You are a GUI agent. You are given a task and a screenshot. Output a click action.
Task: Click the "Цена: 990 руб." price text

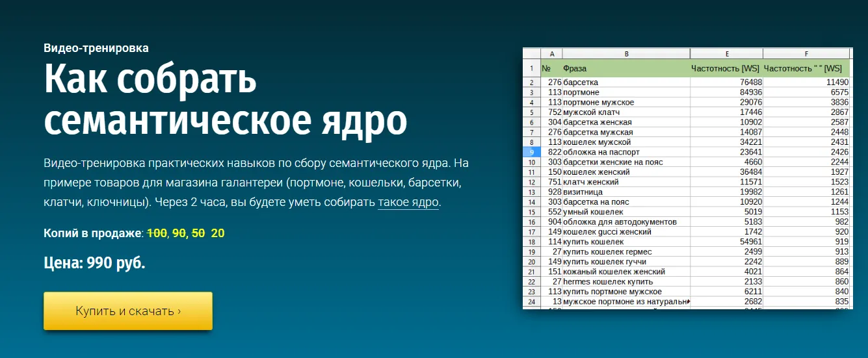point(94,264)
